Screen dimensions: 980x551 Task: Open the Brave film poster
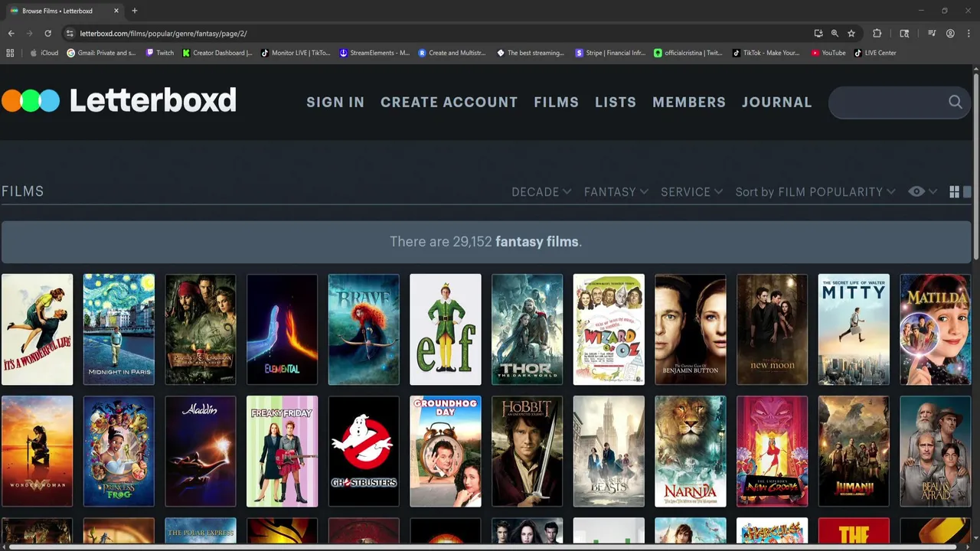(x=364, y=329)
